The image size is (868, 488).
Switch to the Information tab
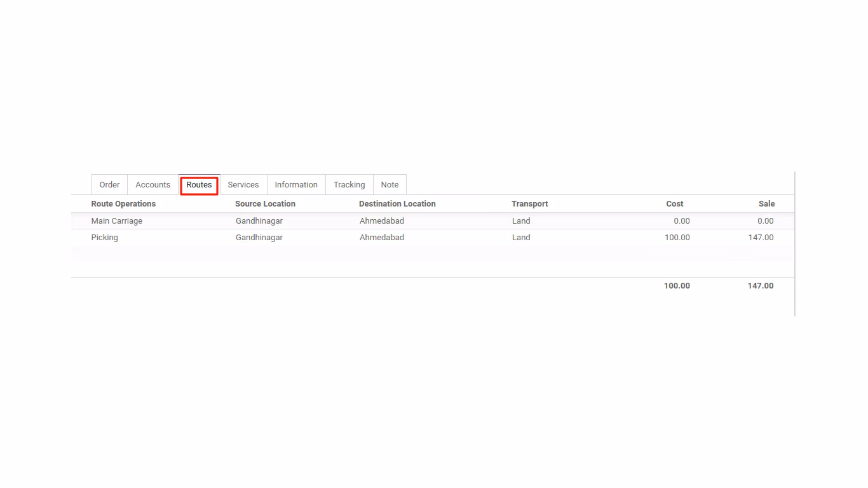[296, 185]
